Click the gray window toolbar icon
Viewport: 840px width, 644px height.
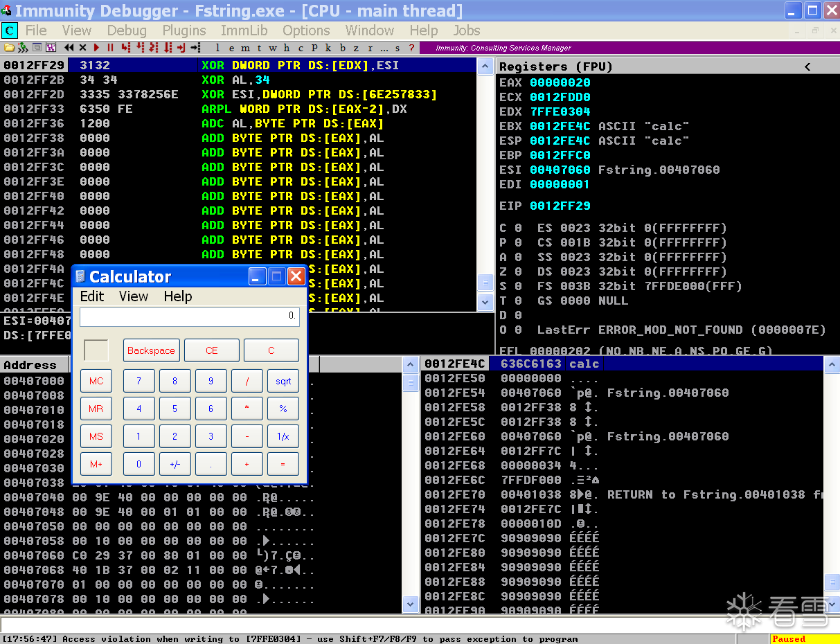click(x=37, y=48)
